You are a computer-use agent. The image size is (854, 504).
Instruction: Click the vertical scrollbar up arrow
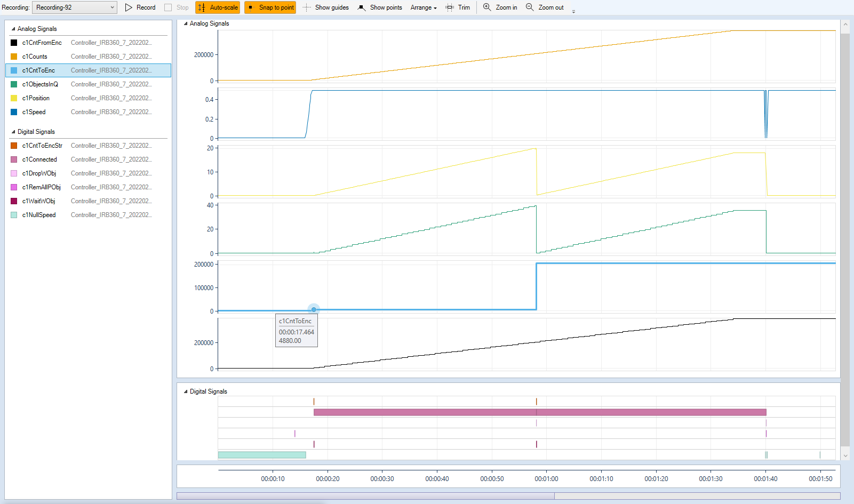pyautogui.click(x=845, y=25)
